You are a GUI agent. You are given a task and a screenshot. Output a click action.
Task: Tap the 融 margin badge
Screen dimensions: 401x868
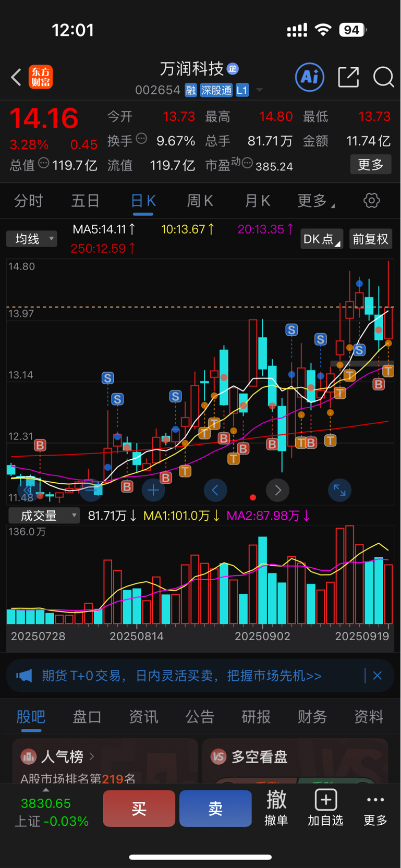tap(191, 90)
